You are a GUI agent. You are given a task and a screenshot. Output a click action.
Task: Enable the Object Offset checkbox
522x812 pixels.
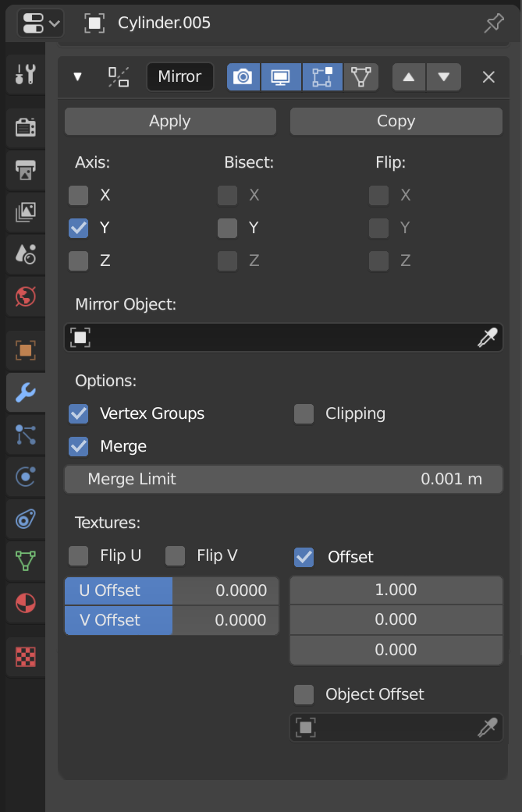tap(304, 694)
